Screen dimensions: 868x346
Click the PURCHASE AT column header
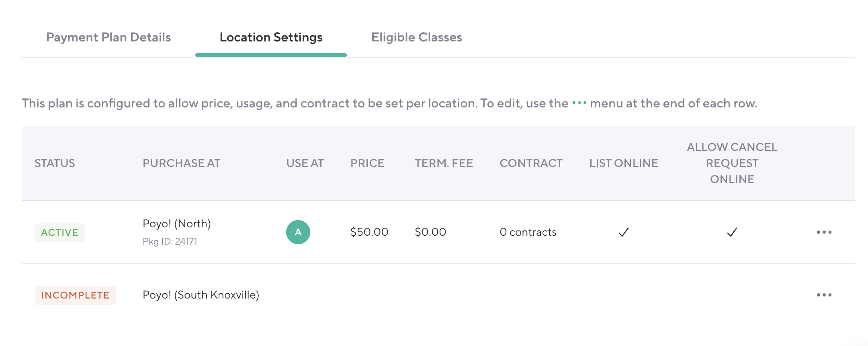(181, 163)
